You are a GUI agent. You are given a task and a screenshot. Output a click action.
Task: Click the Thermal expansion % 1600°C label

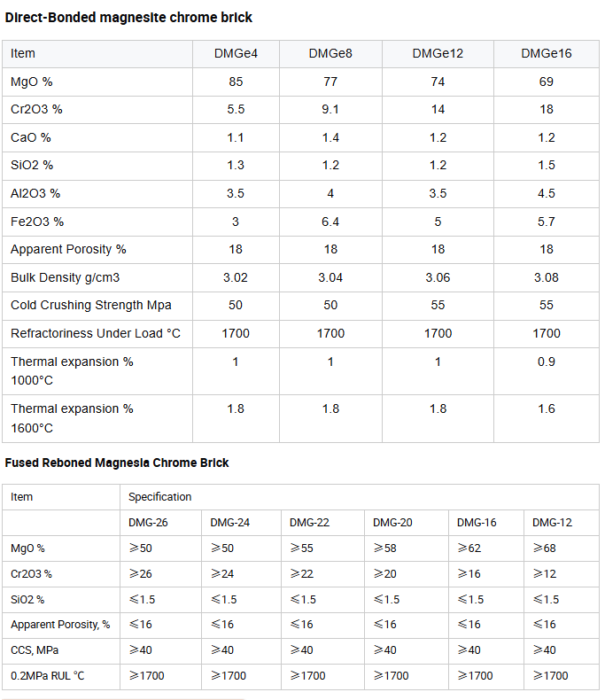pos(72,418)
